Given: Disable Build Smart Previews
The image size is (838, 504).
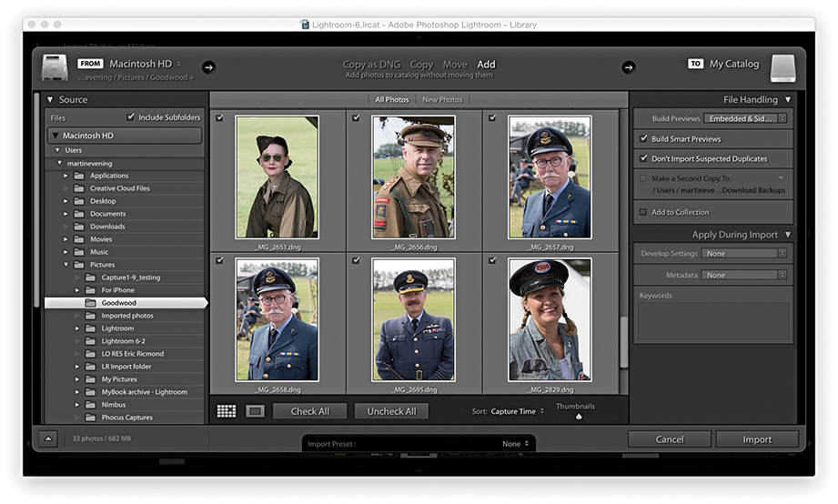Looking at the screenshot, I should pyautogui.click(x=644, y=139).
